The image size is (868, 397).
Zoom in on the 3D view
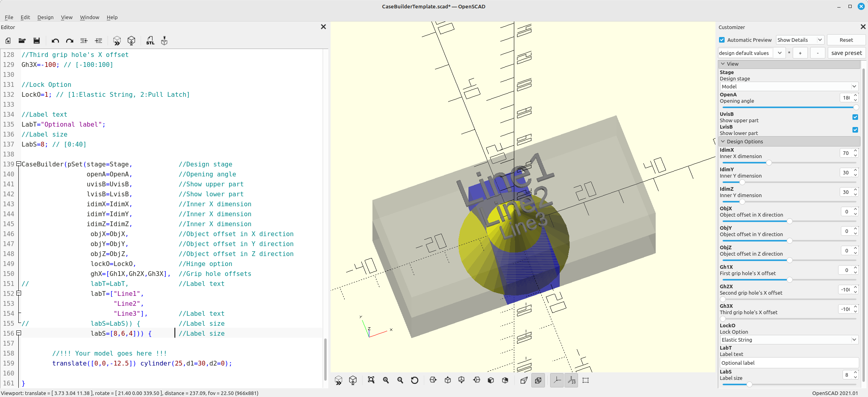pyautogui.click(x=386, y=380)
